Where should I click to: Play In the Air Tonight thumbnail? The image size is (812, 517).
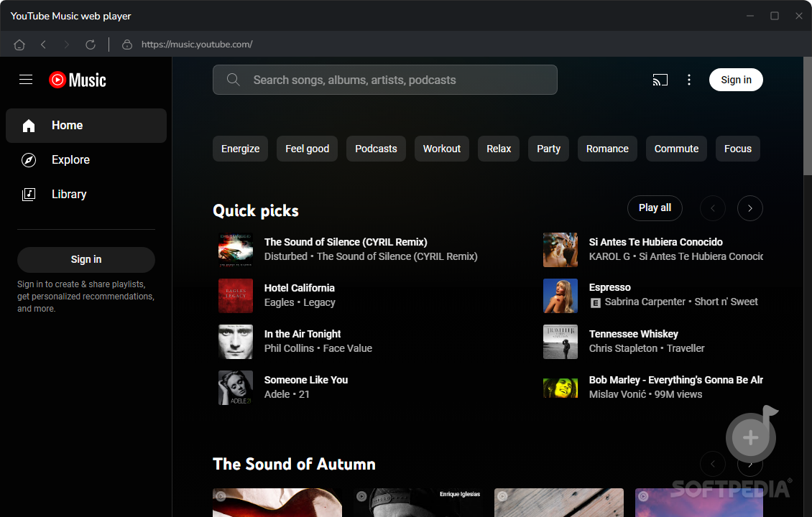236,342
